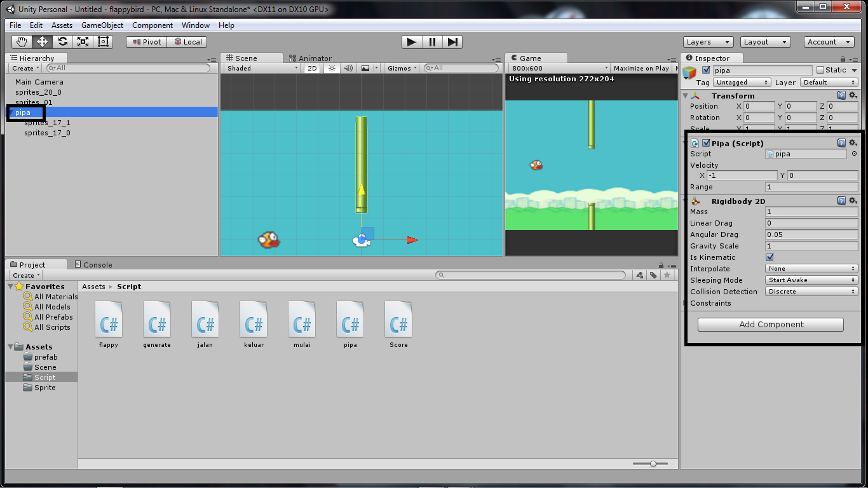868x488 pixels.
Task: Toggle the Pipa (Script) enabled checkbox
Action: 706,144
